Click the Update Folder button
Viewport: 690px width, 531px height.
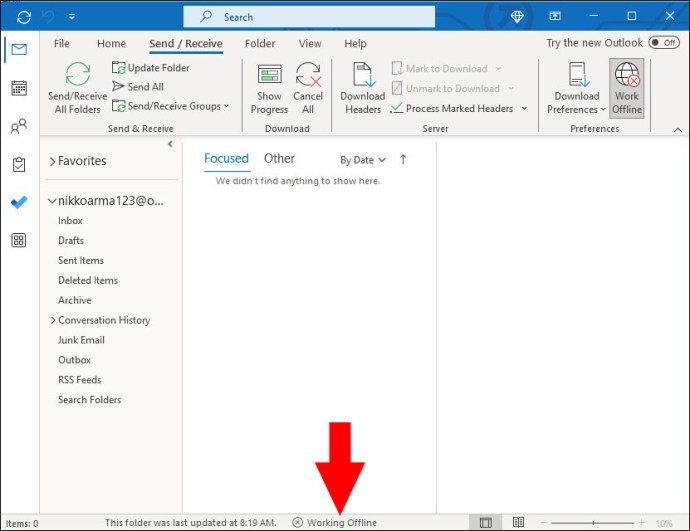coord(150,68)
